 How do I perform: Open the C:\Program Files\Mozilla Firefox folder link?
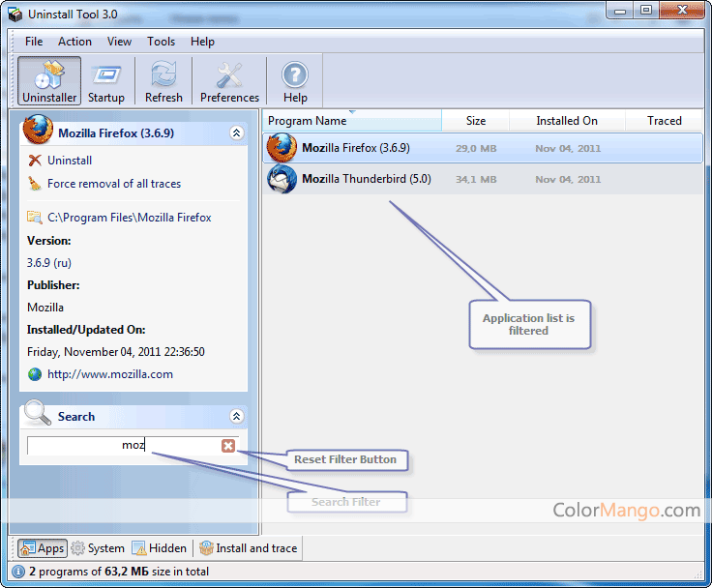[130, 218]
